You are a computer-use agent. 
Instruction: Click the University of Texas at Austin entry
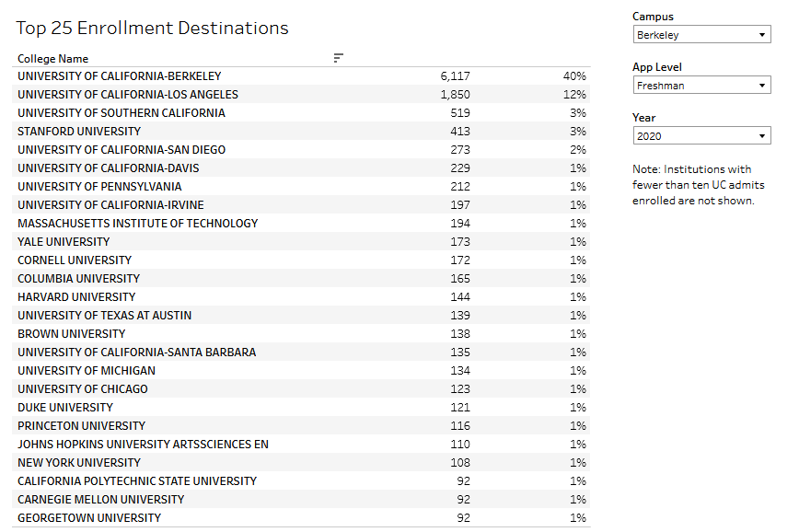[x=105, y=316]
